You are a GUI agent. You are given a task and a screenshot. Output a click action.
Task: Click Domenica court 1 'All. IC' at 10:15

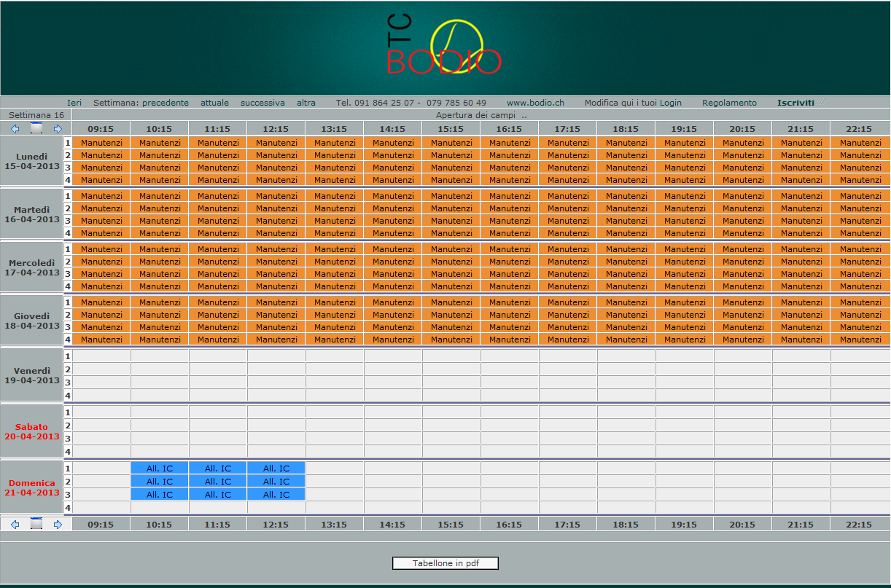click(160, 469)
